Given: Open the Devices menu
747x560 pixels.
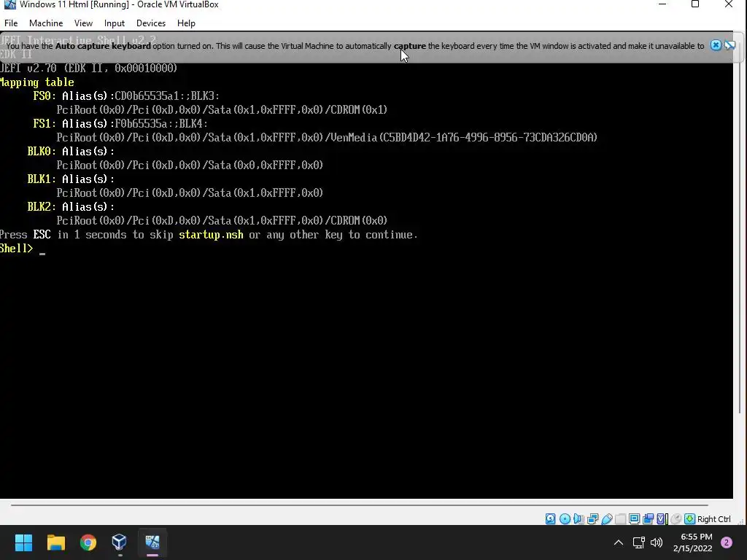Looking at the screenshot, I should [151, 23].
